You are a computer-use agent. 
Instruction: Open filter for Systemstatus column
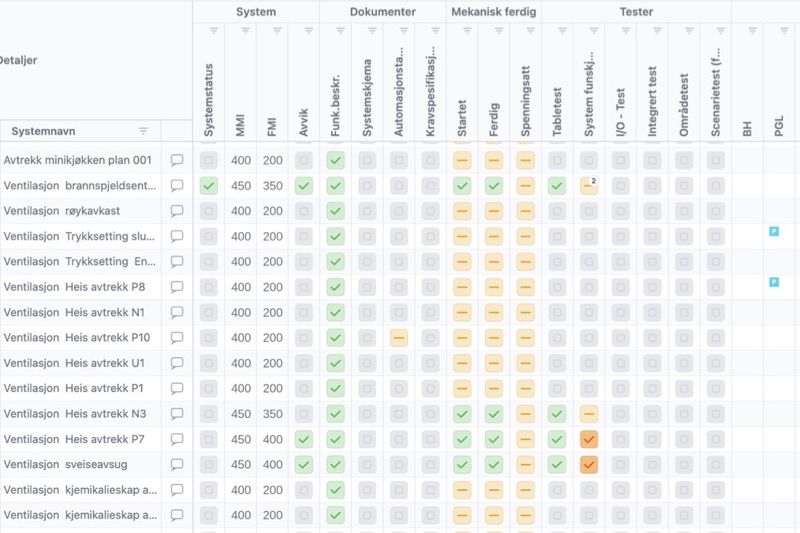[x=214, y=31]
